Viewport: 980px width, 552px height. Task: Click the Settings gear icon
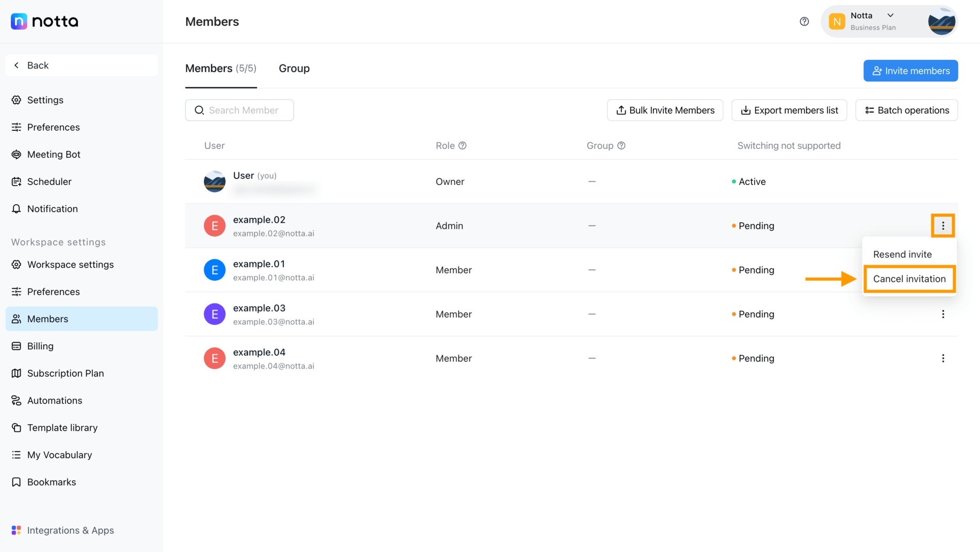[x=17, y=100]
